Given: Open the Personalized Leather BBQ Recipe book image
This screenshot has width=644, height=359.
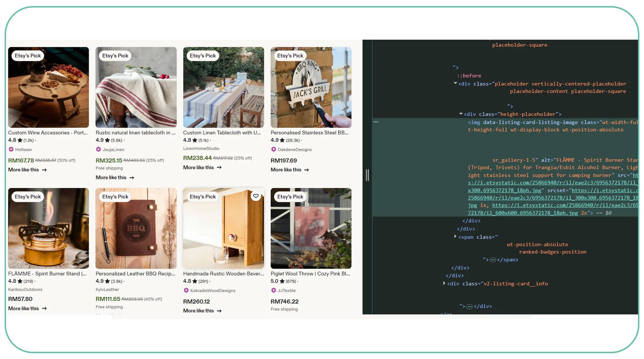Looking at the screenshot, I should tap(136, 228).
